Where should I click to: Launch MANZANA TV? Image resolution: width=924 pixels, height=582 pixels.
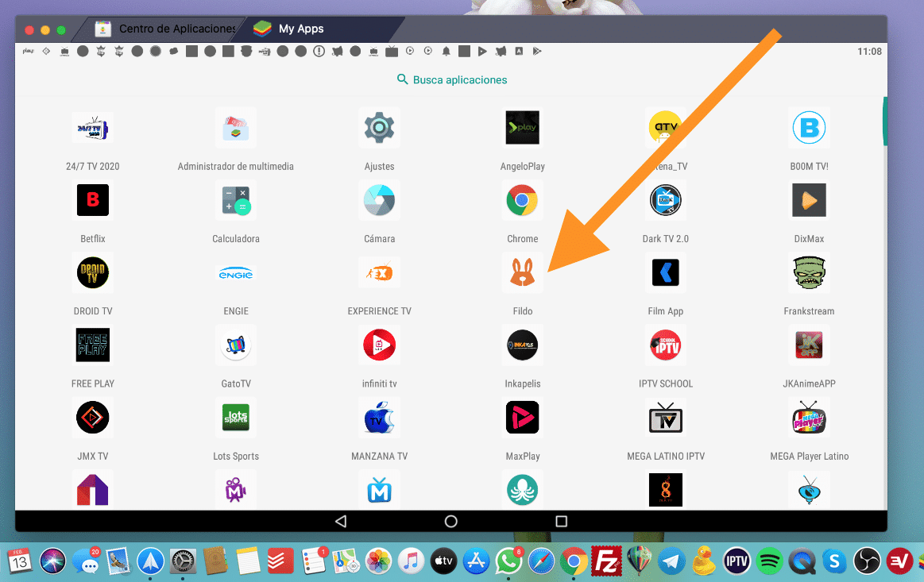click(x=379, y=417)
